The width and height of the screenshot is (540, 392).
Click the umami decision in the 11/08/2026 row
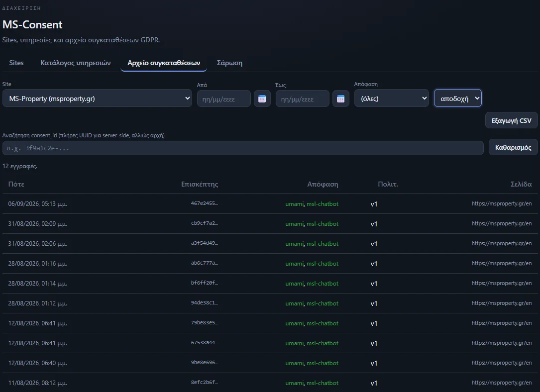[x=295, y=383]
